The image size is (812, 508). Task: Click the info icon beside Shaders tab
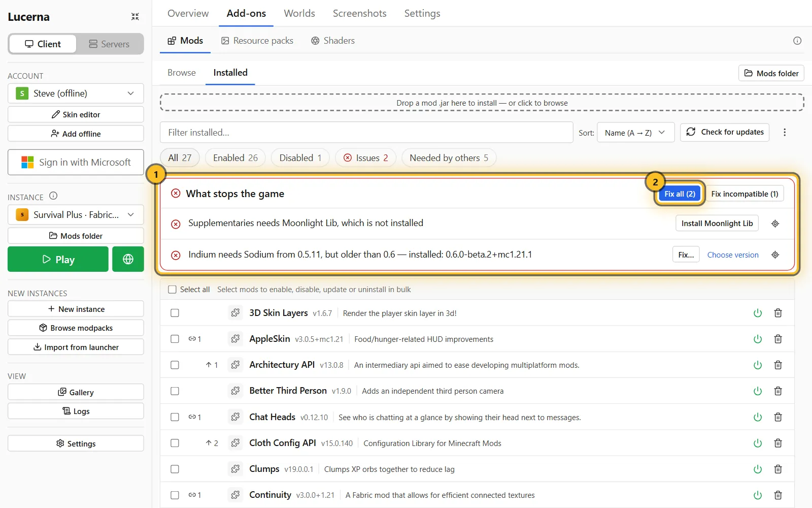point(797,41)
